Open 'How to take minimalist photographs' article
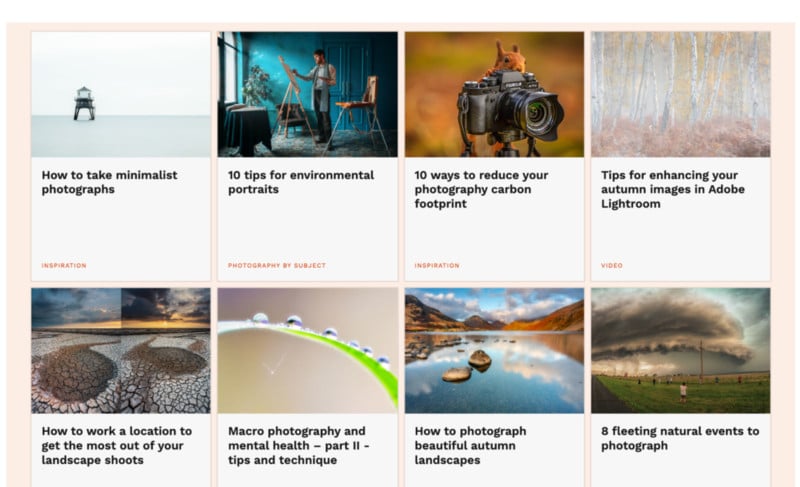 point(110,182)
